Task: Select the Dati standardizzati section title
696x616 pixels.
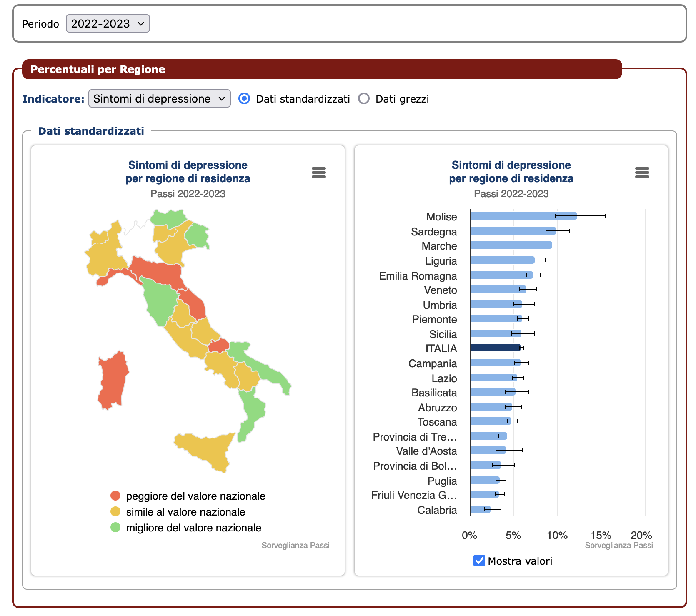Action: [x=91, y=130]
